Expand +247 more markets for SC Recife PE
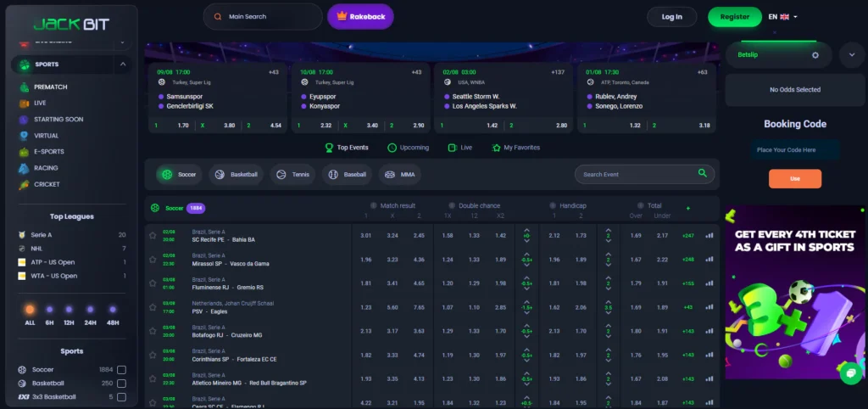The width and height of the screenshot is (868, 409). click(x=688, y=236)
